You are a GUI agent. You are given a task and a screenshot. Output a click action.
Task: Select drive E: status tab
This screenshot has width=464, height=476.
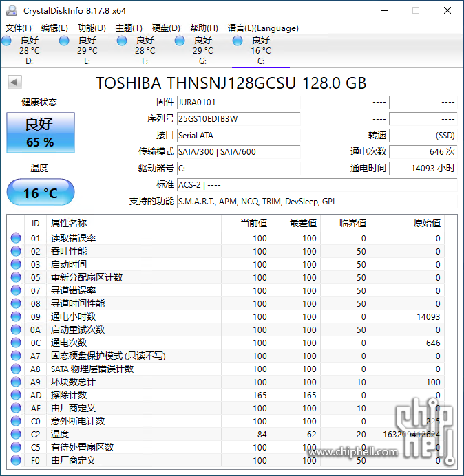click(87, 50)
